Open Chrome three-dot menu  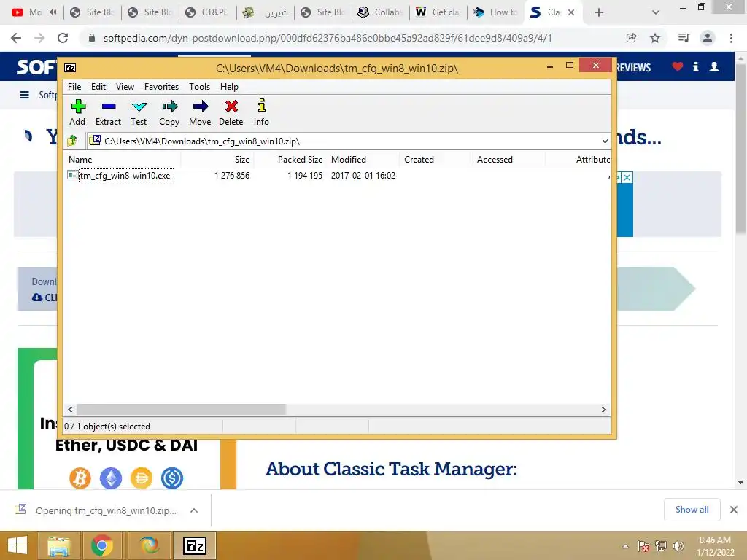(731, 38)
